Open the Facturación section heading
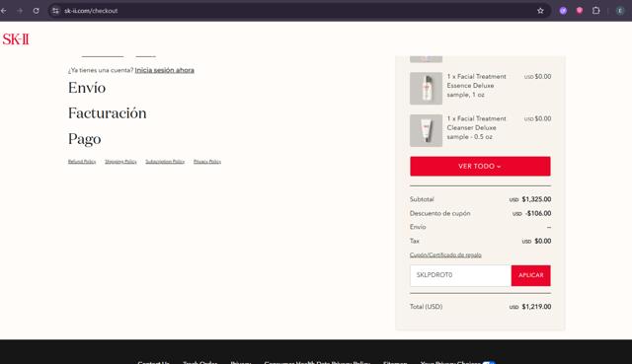 (108, 113)
